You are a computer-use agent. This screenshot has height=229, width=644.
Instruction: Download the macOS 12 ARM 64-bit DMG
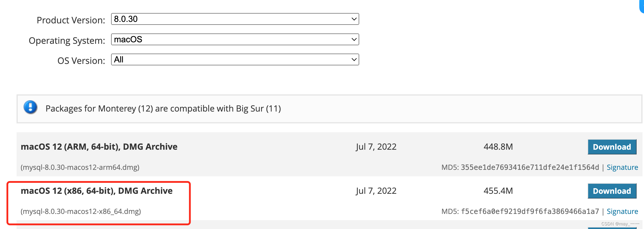coord(612,147)
